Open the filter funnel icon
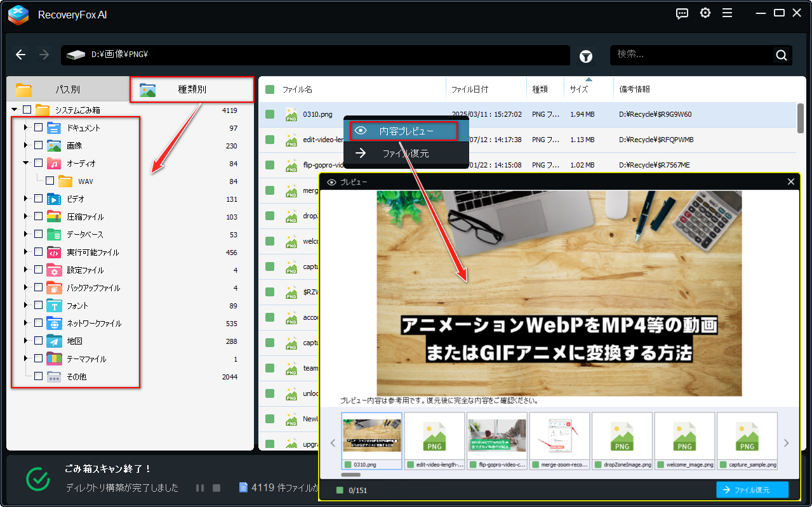Viewport: 812px width, 507px height. [x=585, y=56]
